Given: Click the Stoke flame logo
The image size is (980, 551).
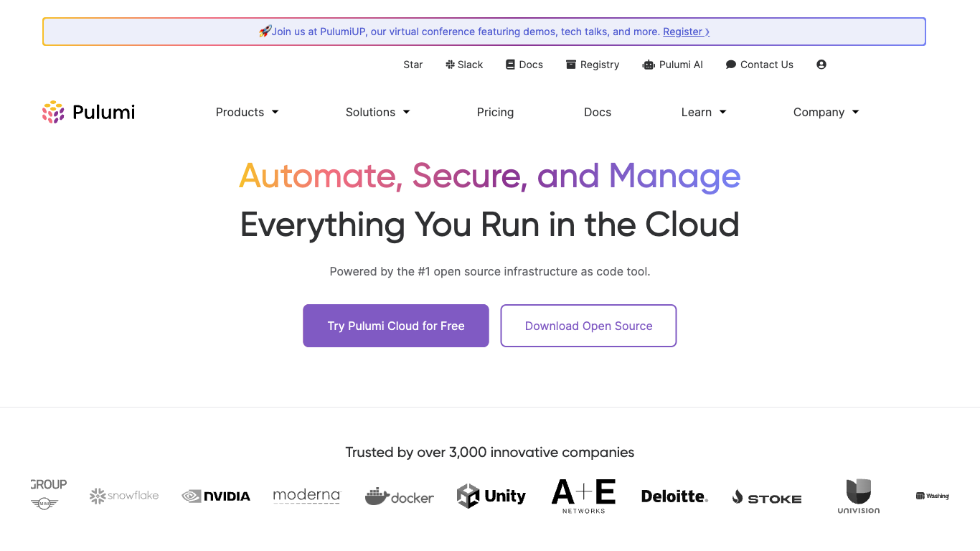Looking at the screenshot, I should pyautogui.click(x=767, y=497).
